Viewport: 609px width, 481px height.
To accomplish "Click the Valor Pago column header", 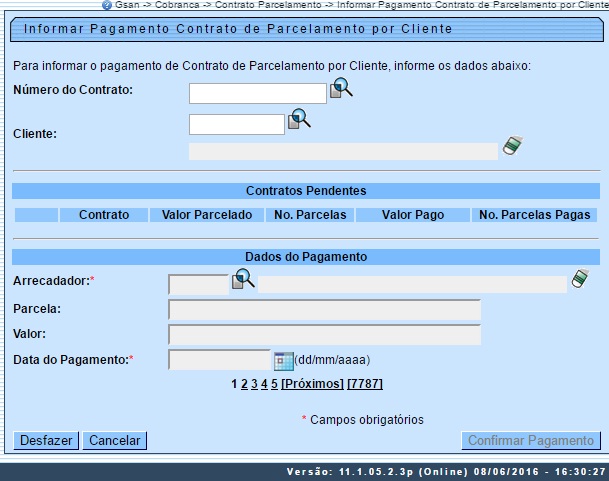I will point(413,215).
